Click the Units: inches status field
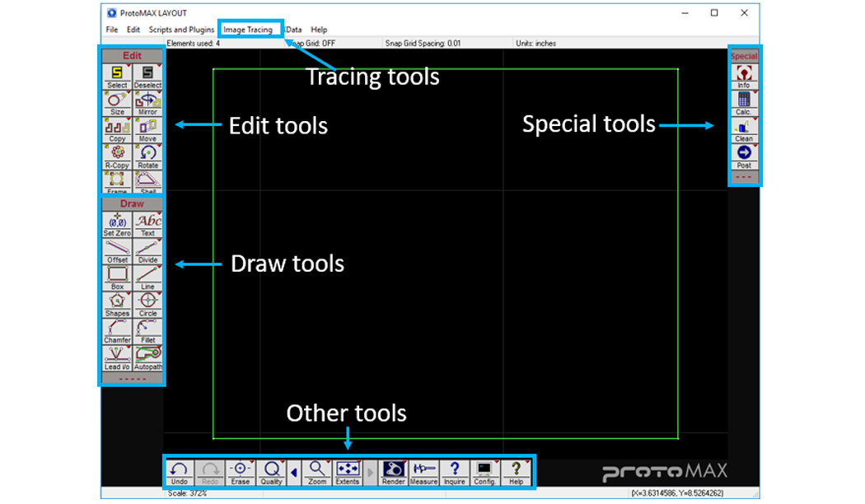This screenshot has width=865, height=504. [535, 43]
